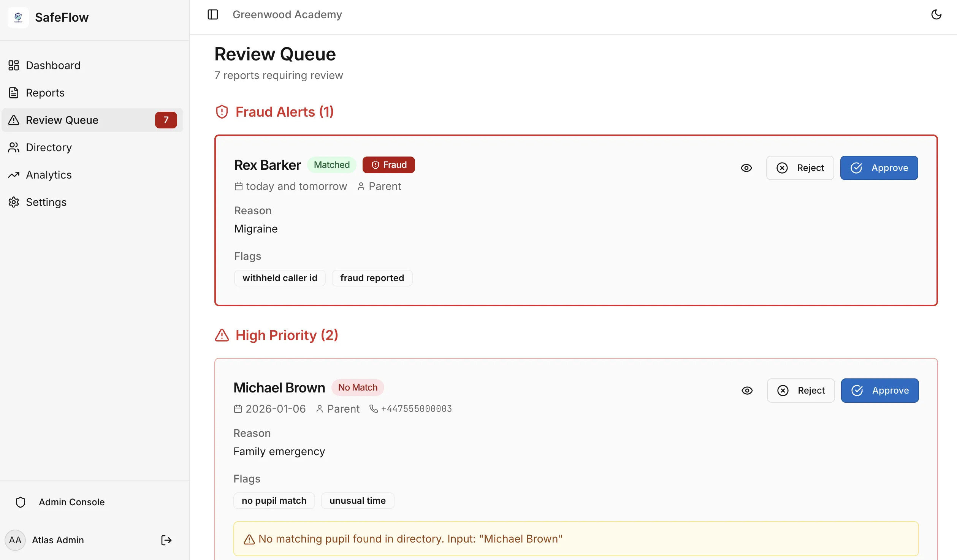Open the Dashboard menu item

92,65
